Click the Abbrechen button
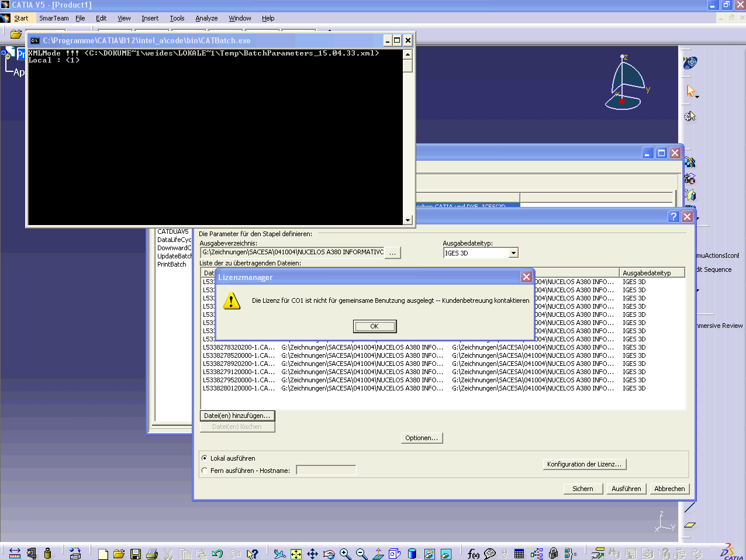Viewport: 746px width, 560px height. tap(669, 489)
